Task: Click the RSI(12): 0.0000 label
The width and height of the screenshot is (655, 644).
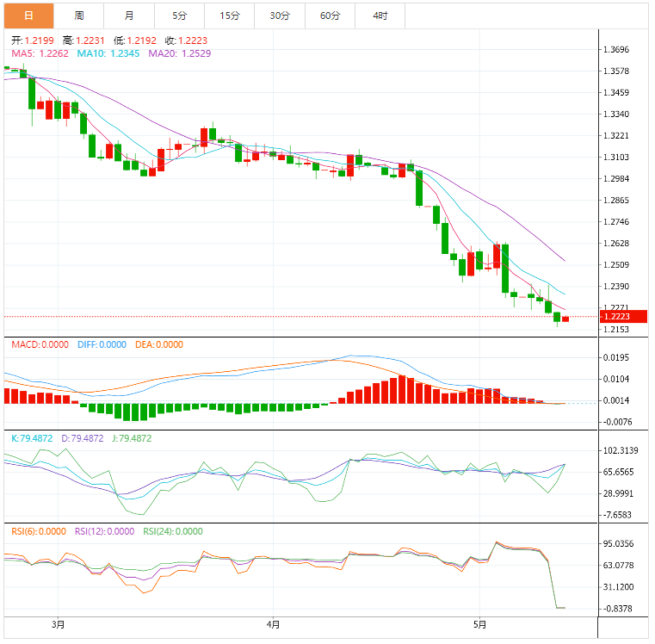Action: [x=104, y=531]
